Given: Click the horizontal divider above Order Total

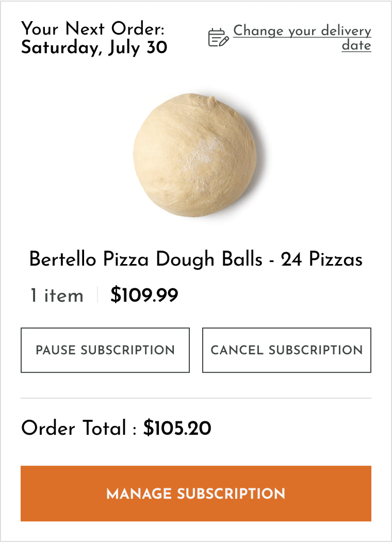Looking at the screenshot, I should pos(196,398).
